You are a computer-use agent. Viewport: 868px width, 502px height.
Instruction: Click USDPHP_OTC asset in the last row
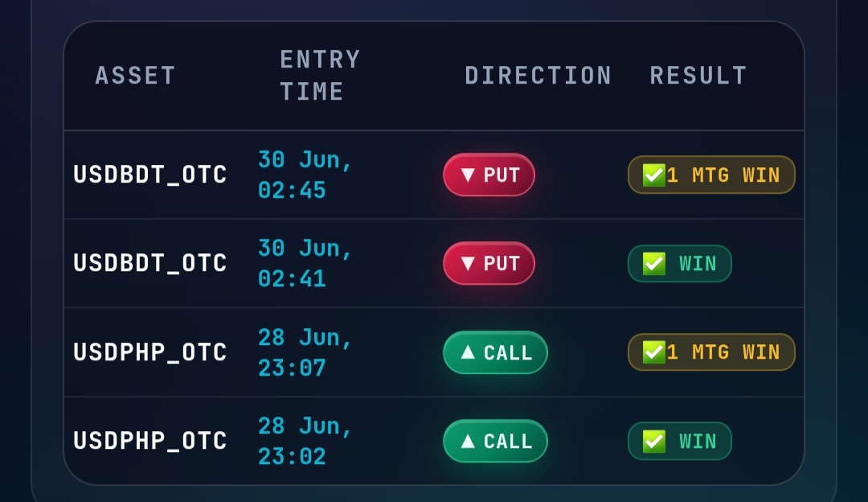pyautogui.click(x=150, y=441)
